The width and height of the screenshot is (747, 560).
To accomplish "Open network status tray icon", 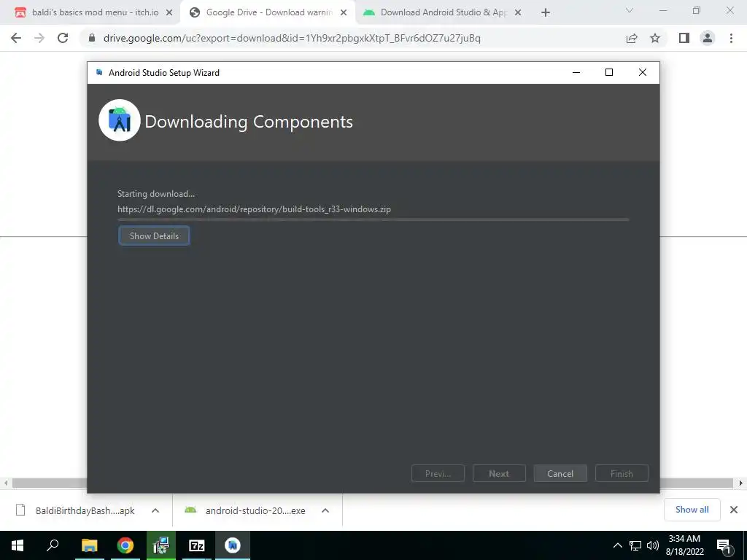I will (635, 545).
